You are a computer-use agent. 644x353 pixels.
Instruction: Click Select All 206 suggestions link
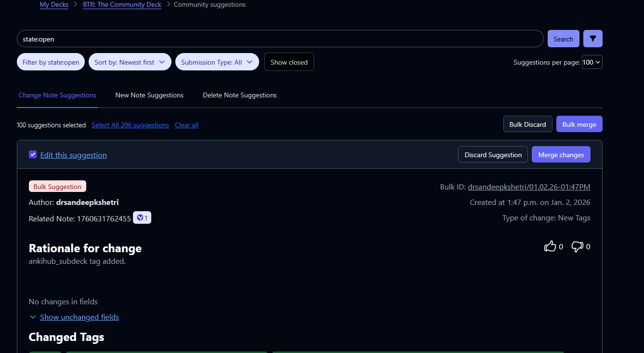pyautogui.click(x=130, y=125)
